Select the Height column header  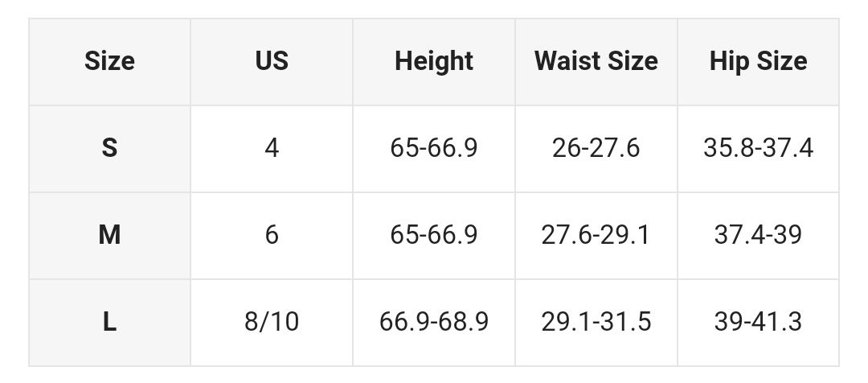pyautogui.click(x=434, y=61)
